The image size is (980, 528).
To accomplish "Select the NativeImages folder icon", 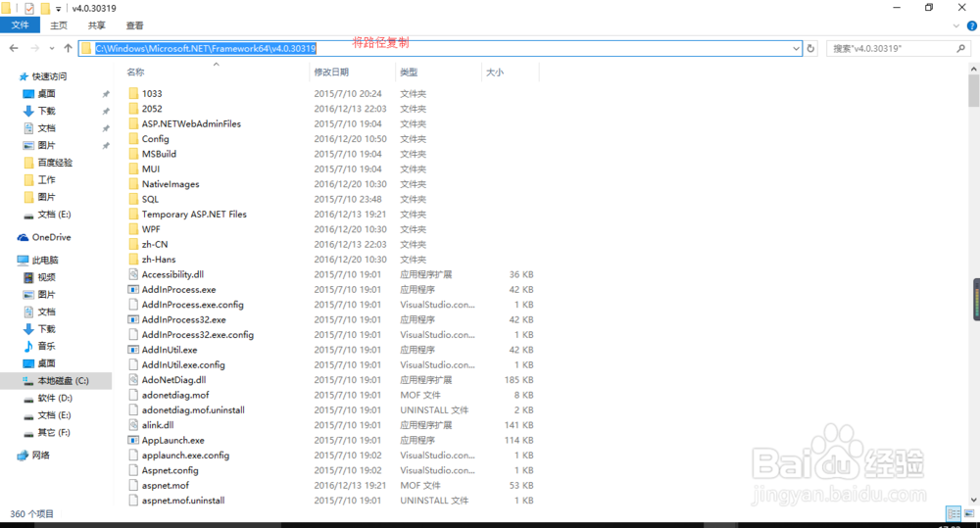I will click(x=133, y=184).
